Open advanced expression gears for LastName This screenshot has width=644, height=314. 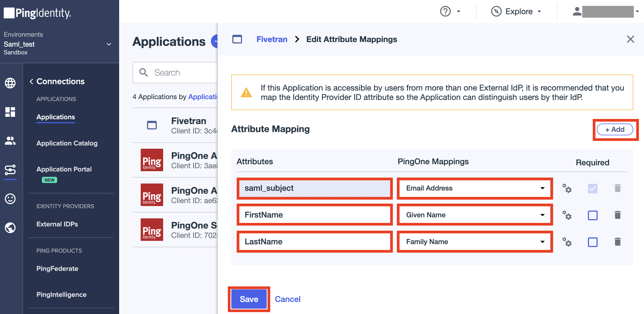point(567,242)
